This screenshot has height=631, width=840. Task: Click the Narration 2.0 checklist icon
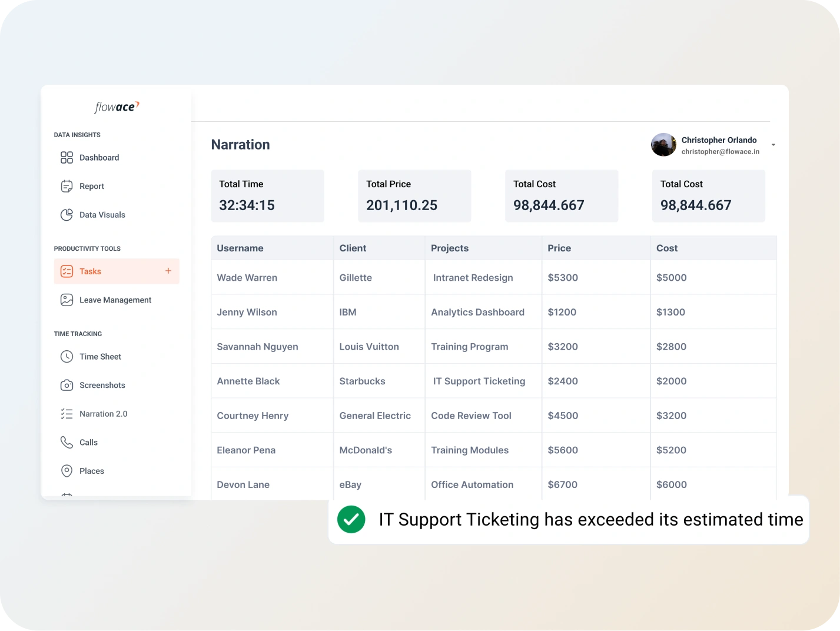pyautogui.click(x=67, y=414)
